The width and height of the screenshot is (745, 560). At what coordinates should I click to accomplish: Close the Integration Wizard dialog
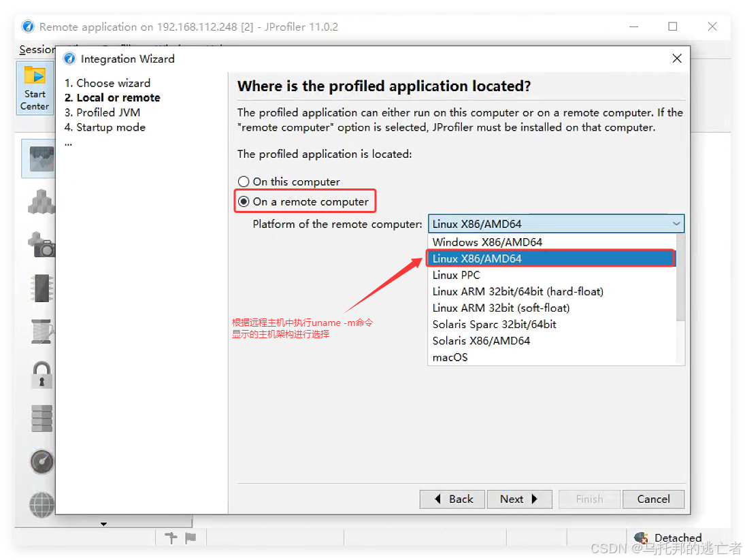(x=677, y=59)
